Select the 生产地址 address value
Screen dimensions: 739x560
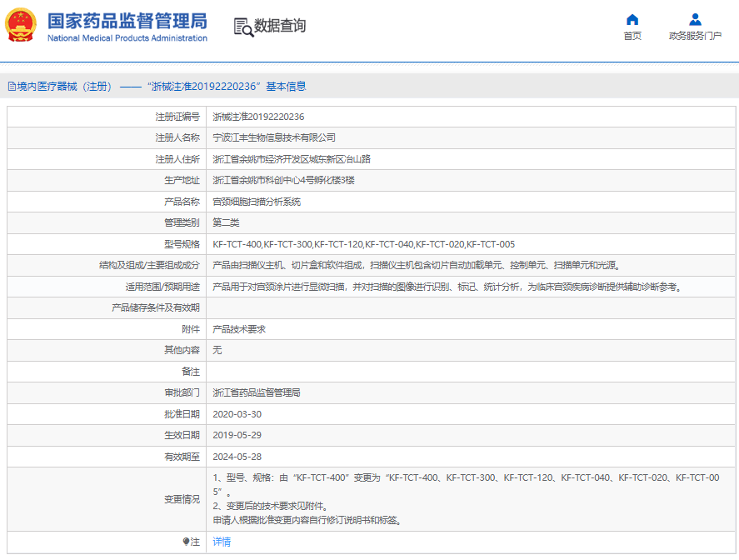coord(283,180)
